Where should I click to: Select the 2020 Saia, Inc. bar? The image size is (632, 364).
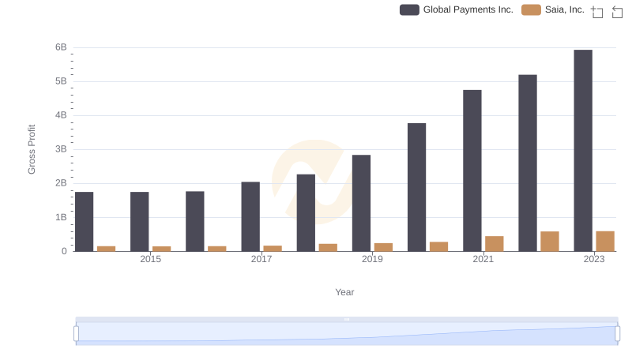click(439, 247)
